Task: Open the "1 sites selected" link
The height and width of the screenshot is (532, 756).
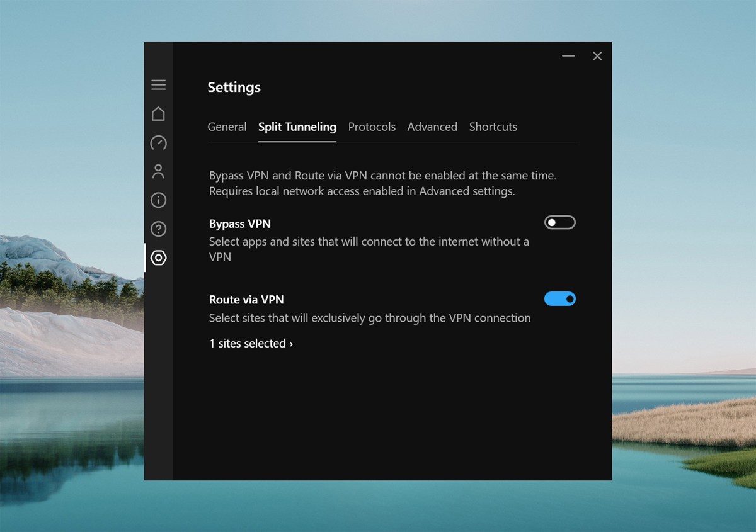Action: [247, 343]
